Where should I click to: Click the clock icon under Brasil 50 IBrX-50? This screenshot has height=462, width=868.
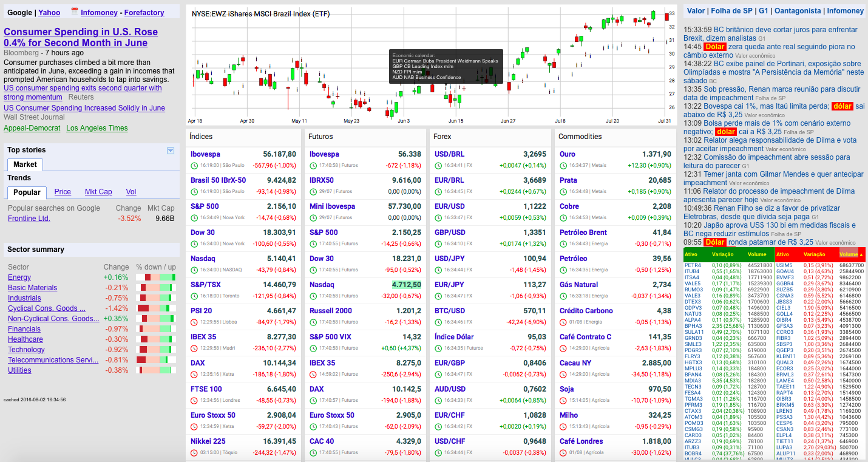194,191
